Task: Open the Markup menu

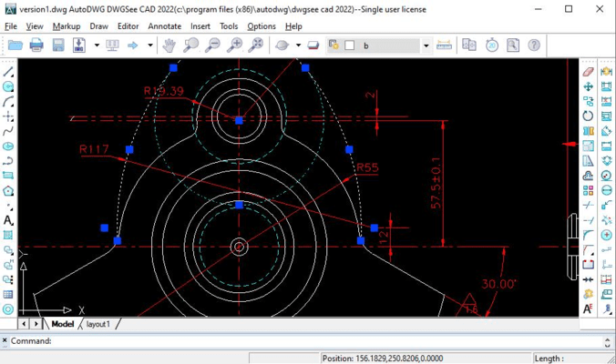Action: pyautogui.click(x=67, y=26)
